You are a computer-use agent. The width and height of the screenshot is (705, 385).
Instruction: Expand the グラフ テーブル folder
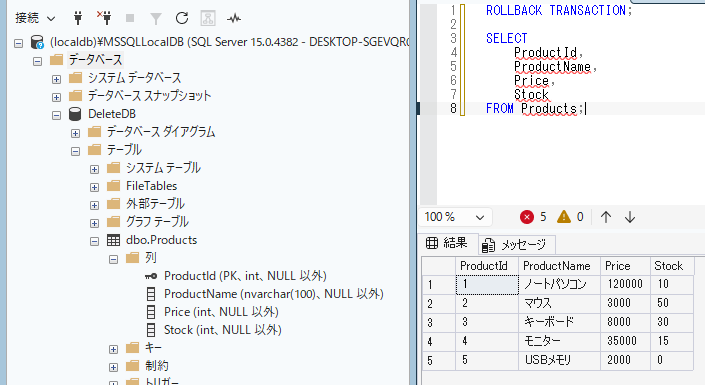[x=94, y=223]
